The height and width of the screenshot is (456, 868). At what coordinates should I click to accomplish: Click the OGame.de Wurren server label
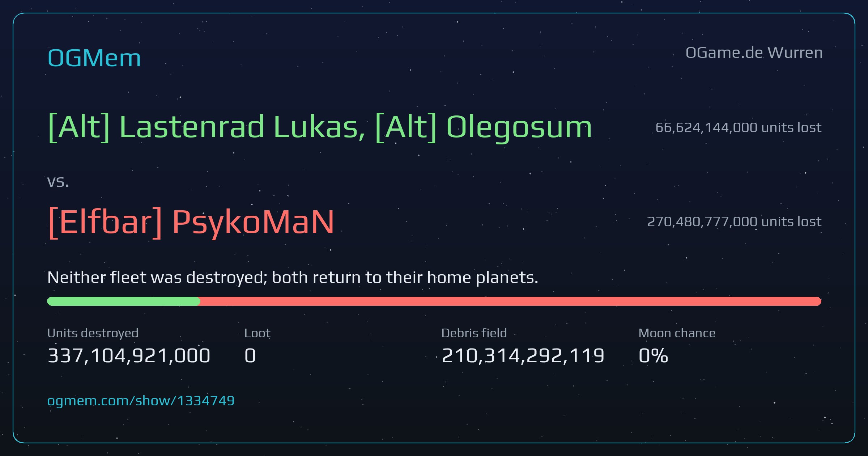(754, 53)
